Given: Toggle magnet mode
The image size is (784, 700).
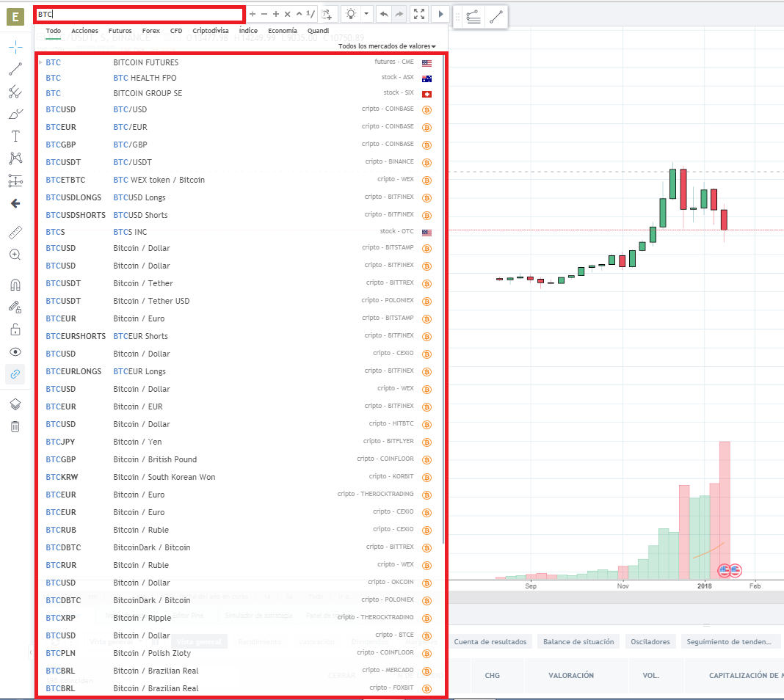Looking at the screenshot, I should click(x=15, y=285).
